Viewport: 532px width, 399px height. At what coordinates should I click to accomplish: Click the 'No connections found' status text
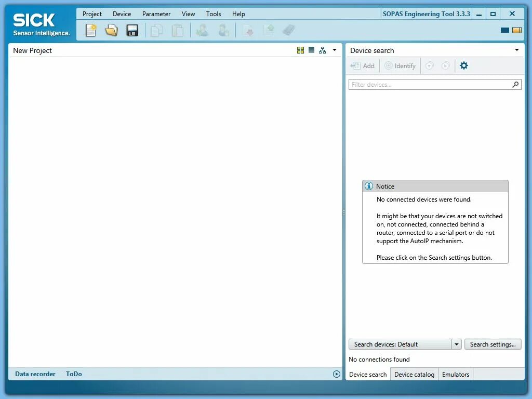click(379, 360)
